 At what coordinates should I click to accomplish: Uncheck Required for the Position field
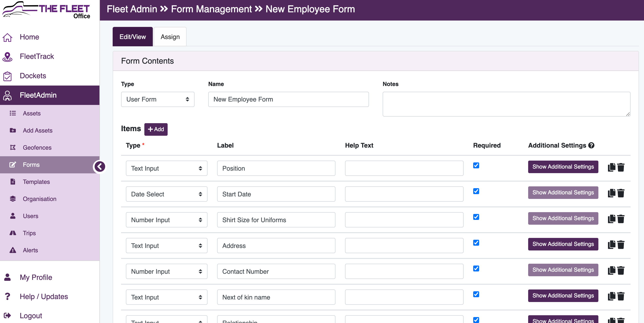[476, 165]
